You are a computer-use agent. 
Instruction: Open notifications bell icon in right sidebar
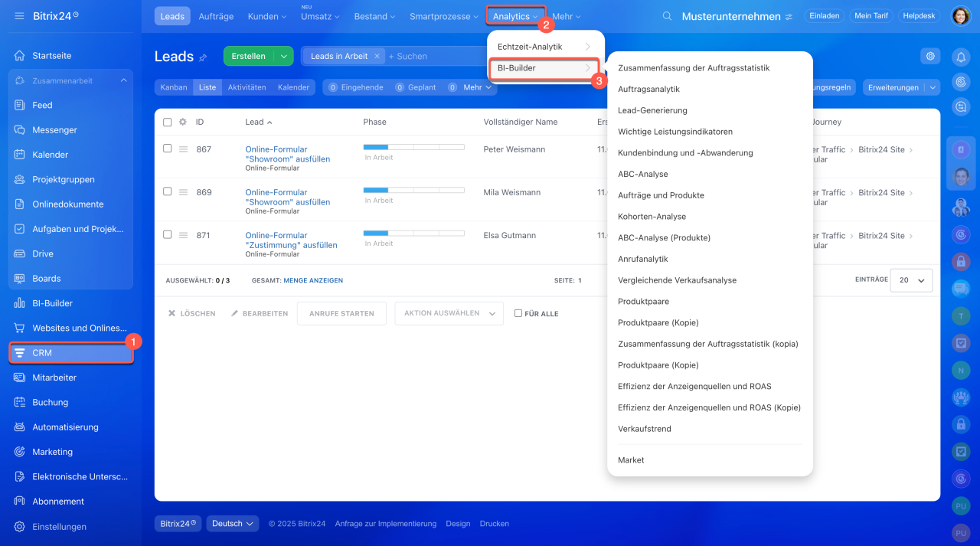960,57
